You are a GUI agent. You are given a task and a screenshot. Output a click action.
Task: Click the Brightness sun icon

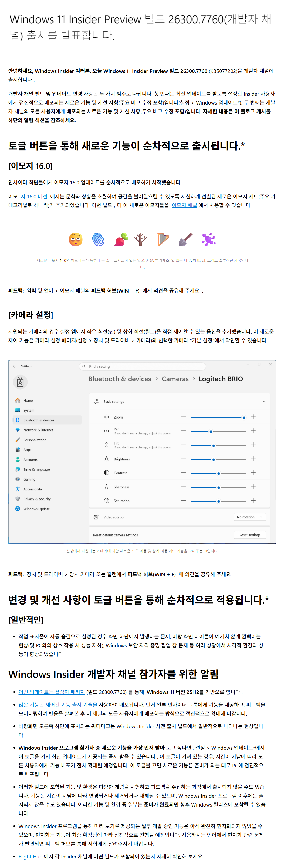click(106, 459)
